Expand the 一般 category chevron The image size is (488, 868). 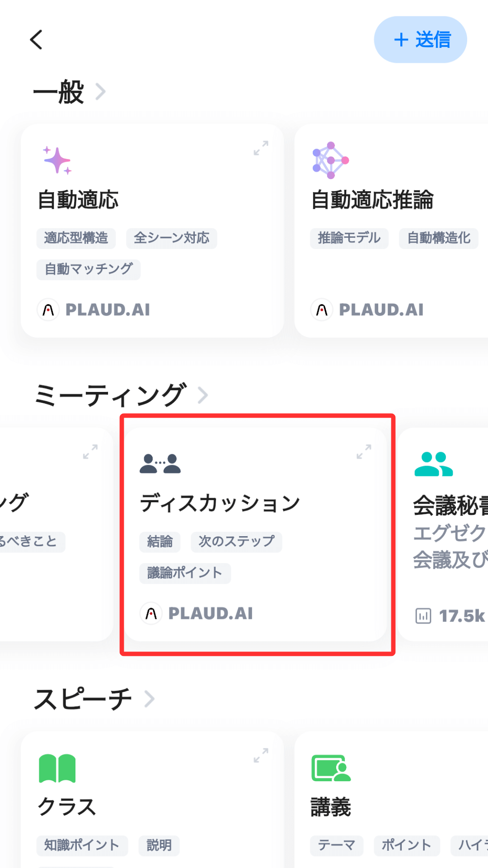click(101, 92)
